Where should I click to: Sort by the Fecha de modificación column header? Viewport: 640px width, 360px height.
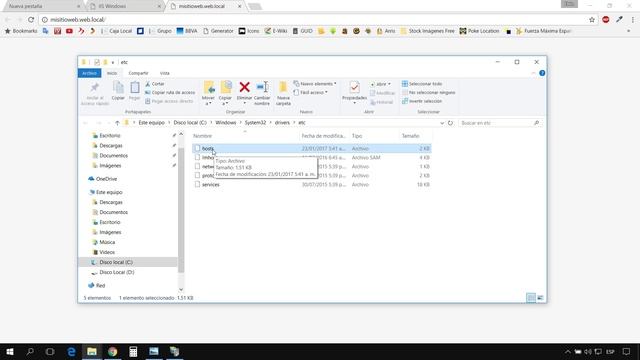(x=324, y=136)
